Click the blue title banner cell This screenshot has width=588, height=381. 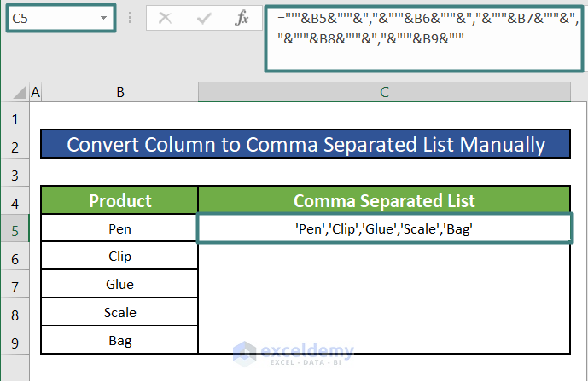tap(306, 145)
